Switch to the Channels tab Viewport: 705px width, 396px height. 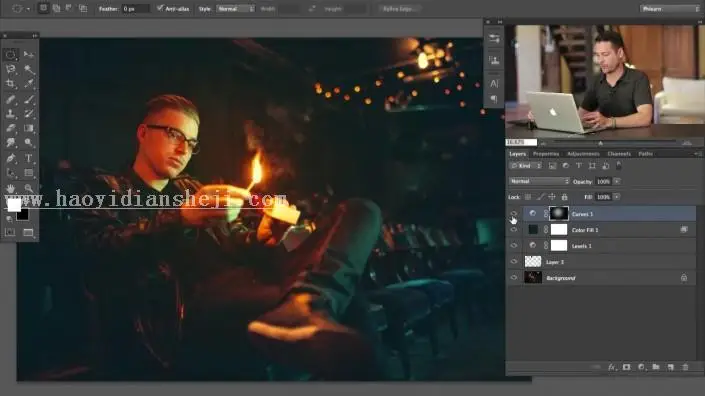pos(619,154)
